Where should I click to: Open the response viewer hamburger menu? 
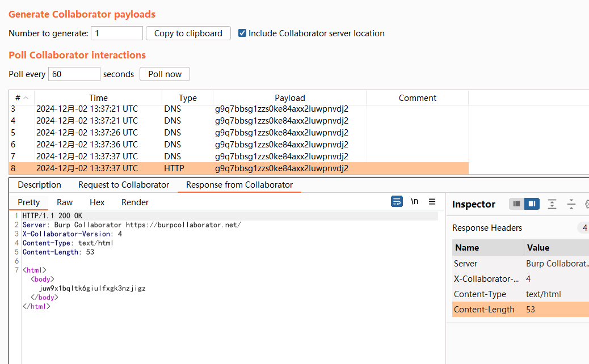tap(432, 202)
